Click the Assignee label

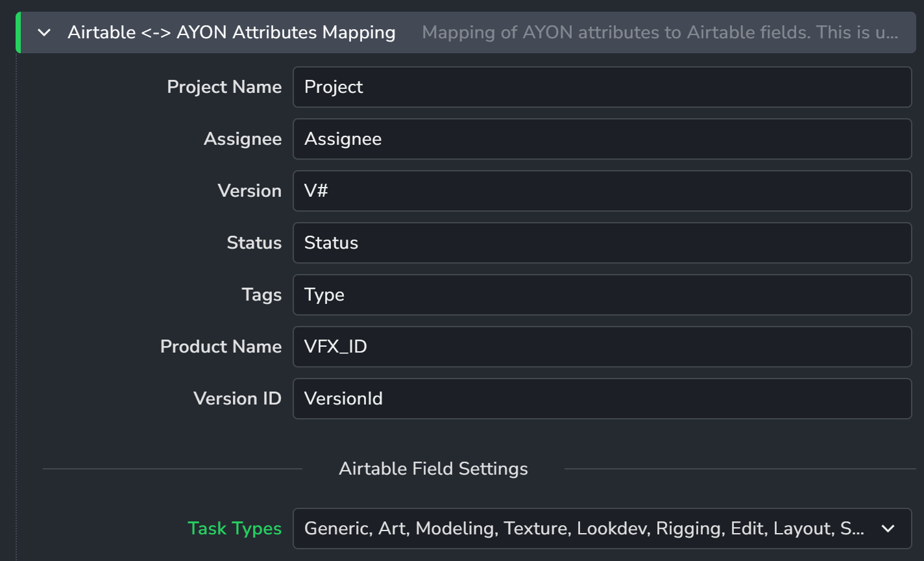point(243,139)
